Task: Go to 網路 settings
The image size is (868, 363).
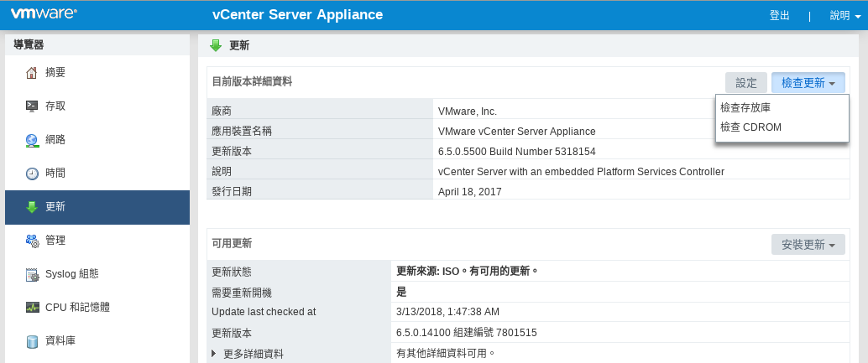Action: point(97,140)
